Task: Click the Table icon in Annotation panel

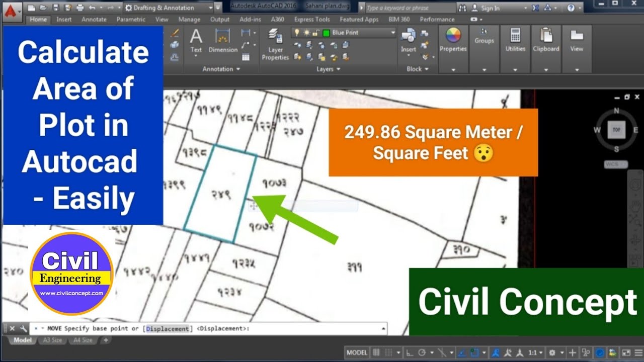Action: (x=246, y=57)
